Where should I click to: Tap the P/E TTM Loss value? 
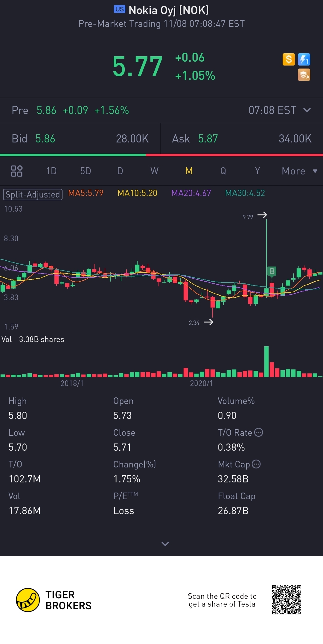(x=124, y=511)
